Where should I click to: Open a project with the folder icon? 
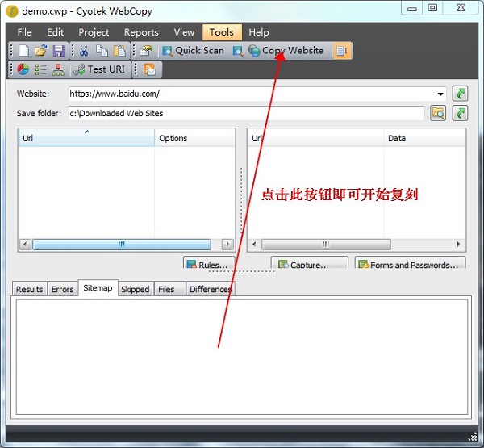[x=40, y=51]
